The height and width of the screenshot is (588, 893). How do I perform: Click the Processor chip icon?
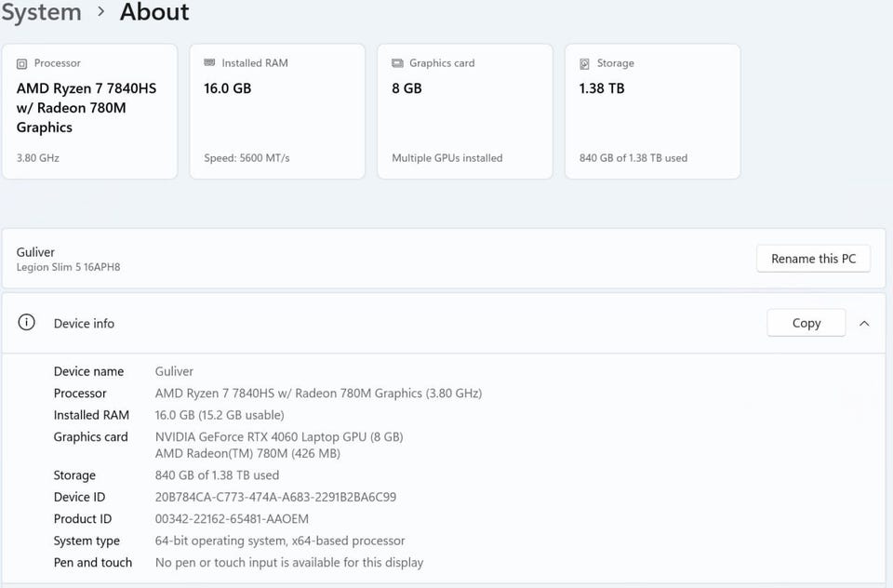coord(21,64)
